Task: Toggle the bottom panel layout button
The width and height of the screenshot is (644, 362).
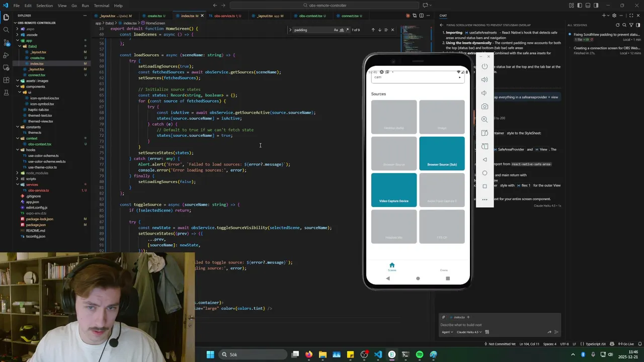Action: point(588,6)
